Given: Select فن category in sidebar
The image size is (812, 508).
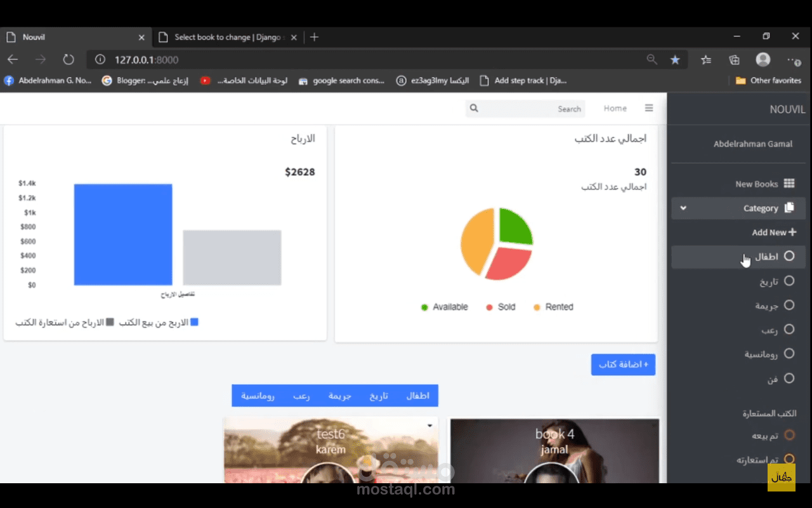Looking at the screenshot, I should [739, 378].
